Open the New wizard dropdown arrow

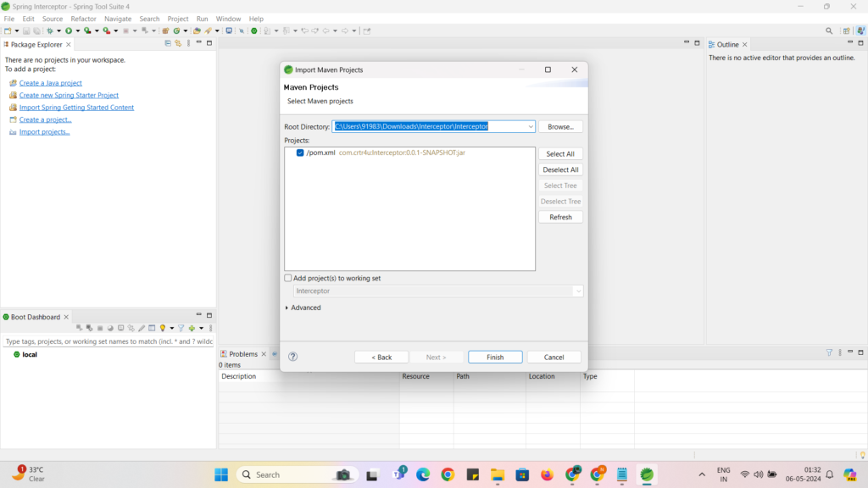(17, 31)
